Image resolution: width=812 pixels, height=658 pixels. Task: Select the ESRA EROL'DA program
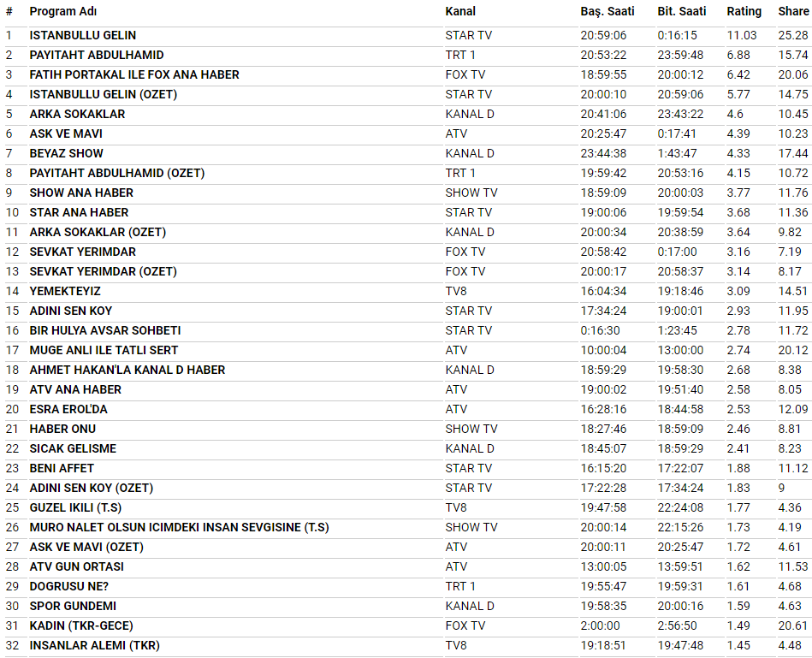pos(68,409)
